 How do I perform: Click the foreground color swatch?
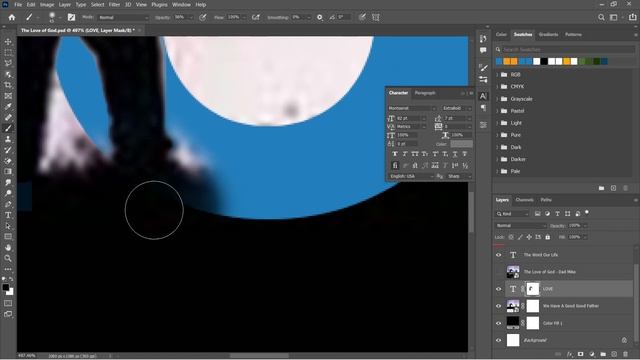click(x=6, y=288)
